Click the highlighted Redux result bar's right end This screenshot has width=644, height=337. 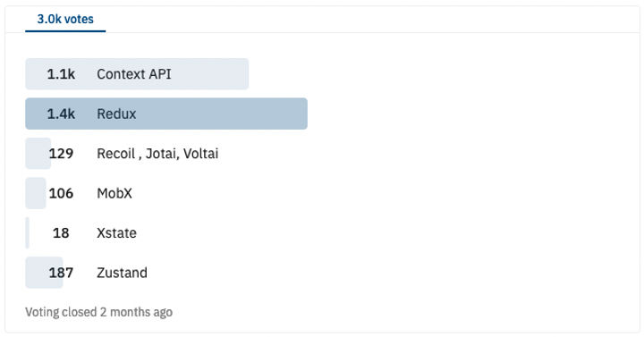[x=302, y=114]
